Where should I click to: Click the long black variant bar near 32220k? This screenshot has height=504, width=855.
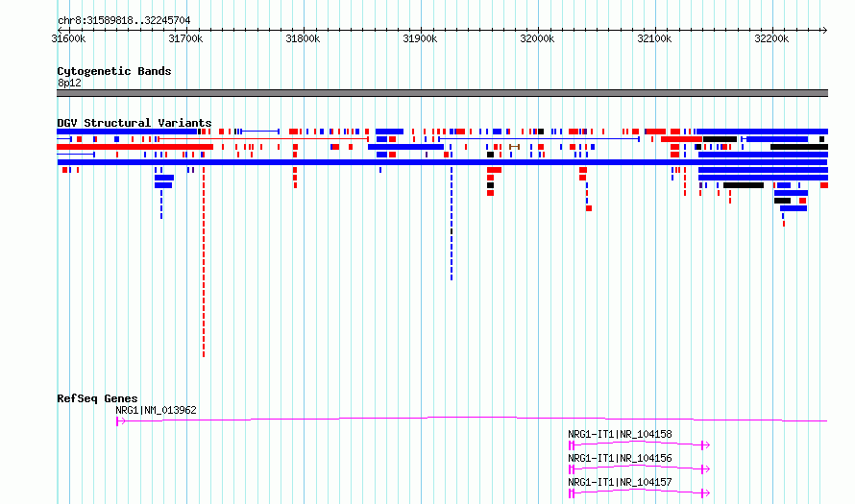point(799,147)
